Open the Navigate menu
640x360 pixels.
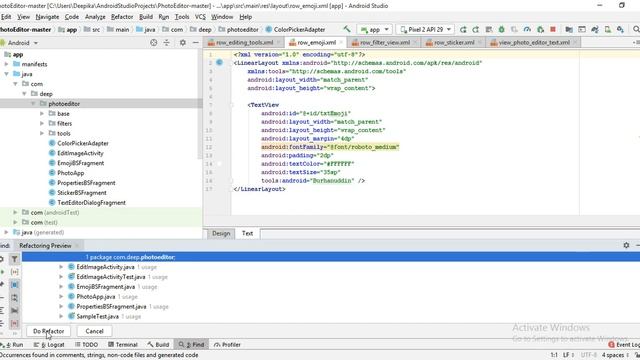47,17
